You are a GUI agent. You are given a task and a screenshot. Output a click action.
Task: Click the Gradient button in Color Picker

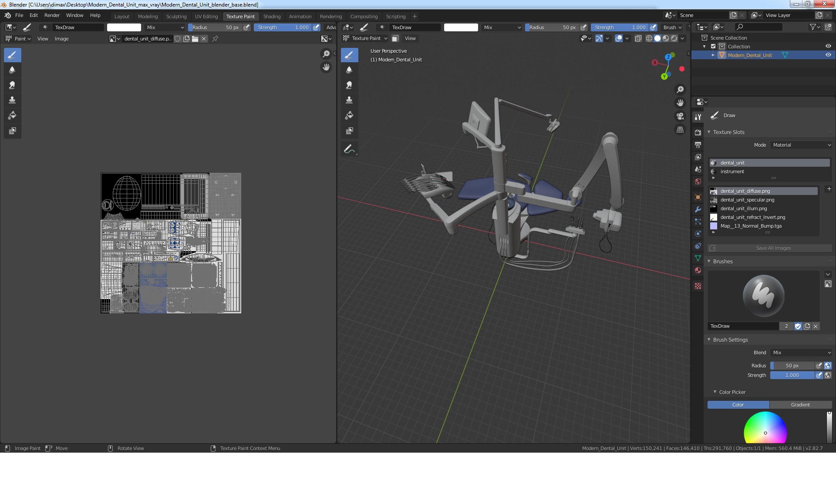[800, 405]
